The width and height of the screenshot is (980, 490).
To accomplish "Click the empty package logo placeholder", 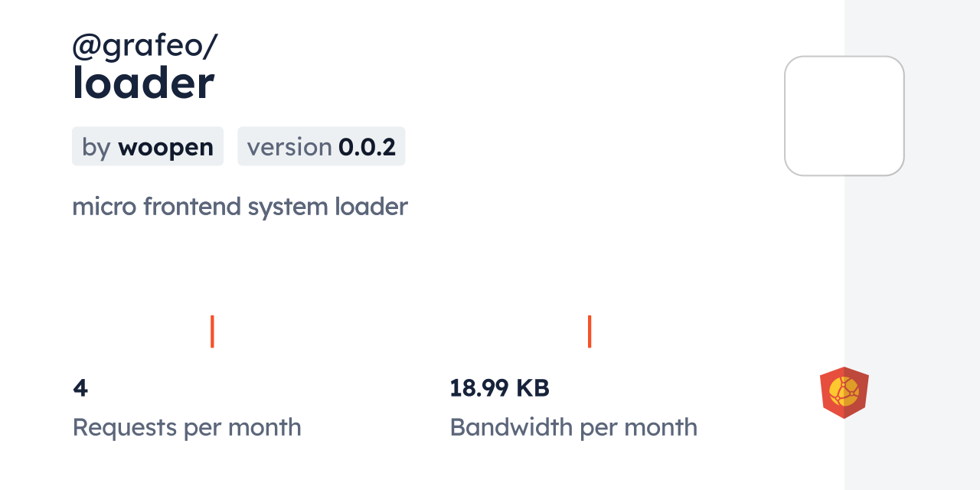I will click(x=844, y=116).
